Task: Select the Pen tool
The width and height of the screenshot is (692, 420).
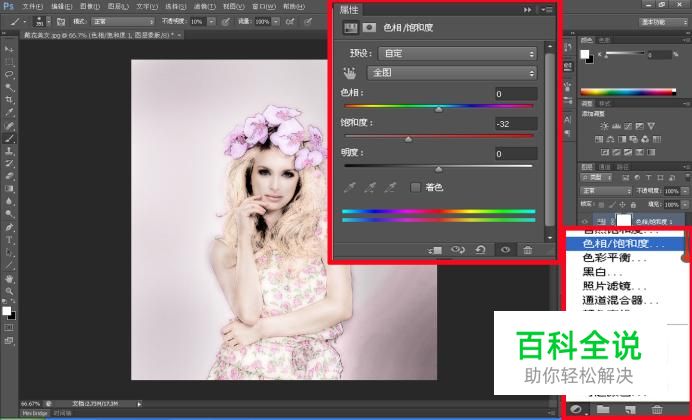Action: 9,228
